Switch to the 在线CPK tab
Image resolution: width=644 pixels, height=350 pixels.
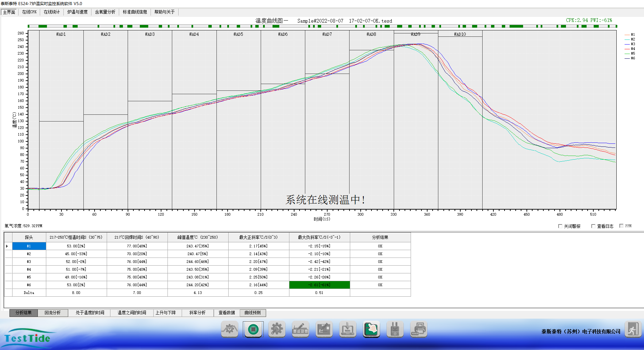pyautogui.click(x=29, y=12)
